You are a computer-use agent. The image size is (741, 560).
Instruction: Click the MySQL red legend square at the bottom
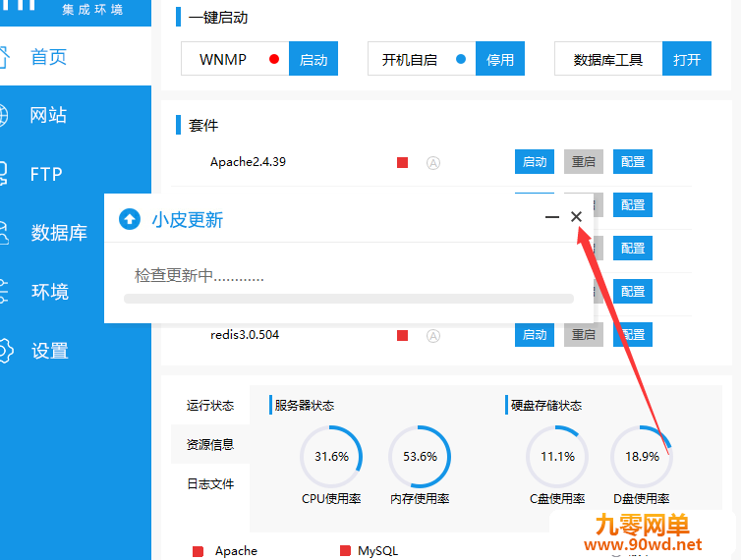click(x=346, y=550)
